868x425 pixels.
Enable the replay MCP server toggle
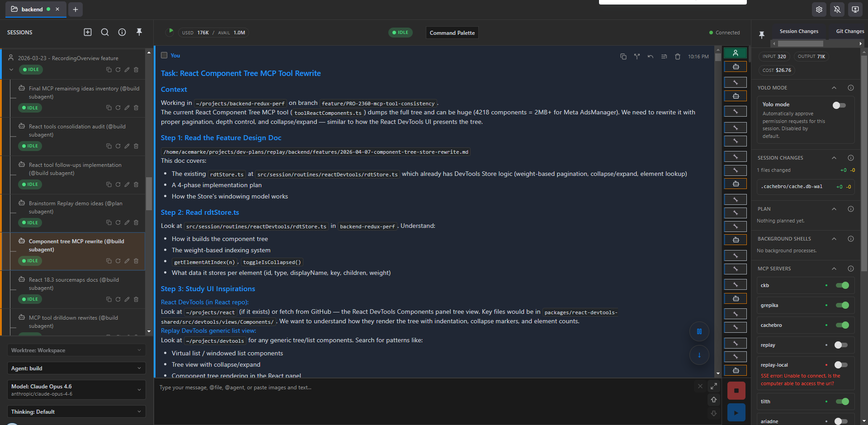click(841, 345)
